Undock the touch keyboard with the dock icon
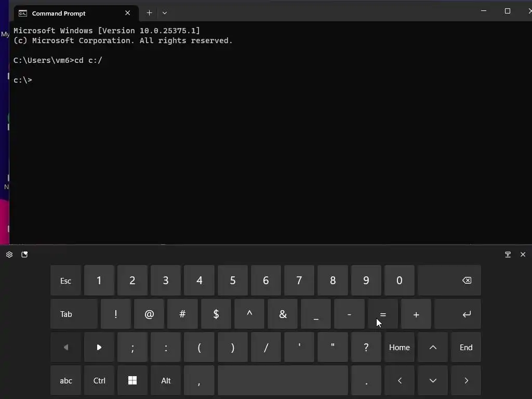 (508, 255)
